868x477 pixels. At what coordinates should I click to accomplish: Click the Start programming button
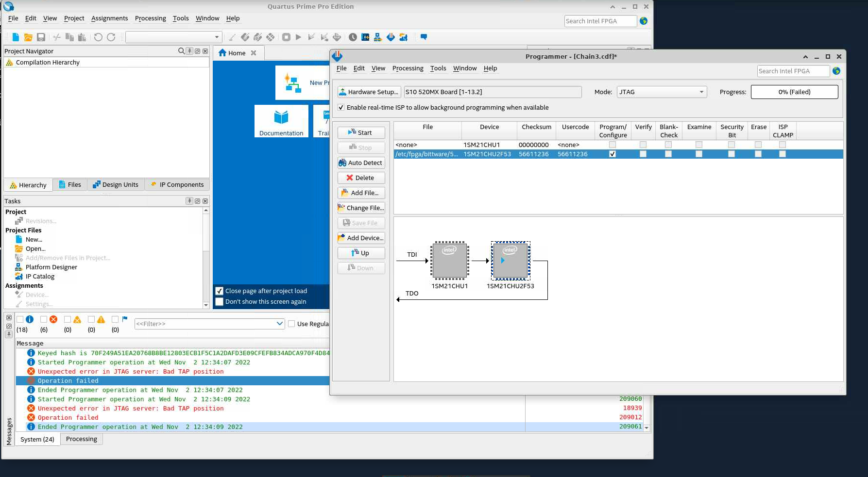click(361, 132)
